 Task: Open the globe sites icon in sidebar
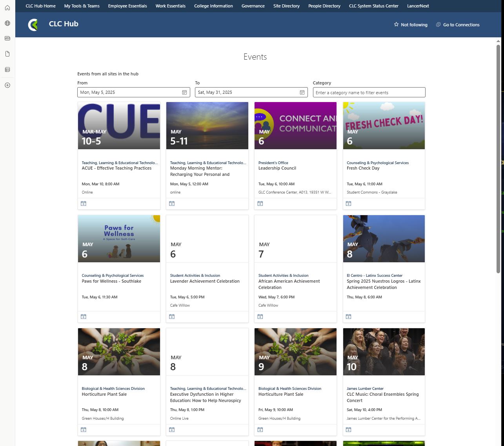7,23
